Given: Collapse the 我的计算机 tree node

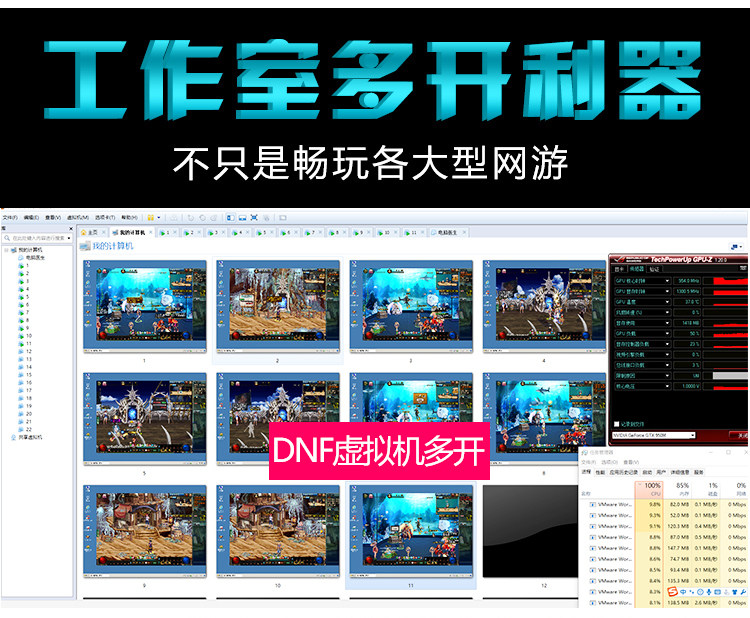Looking at the screenshot, I should 6,250.
